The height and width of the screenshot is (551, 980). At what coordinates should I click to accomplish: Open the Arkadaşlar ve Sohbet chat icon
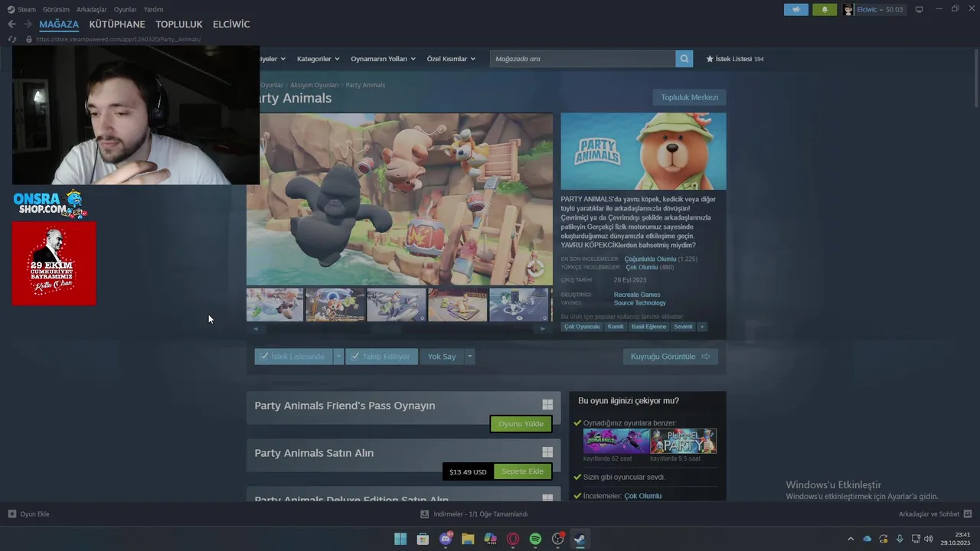(968, 514)
